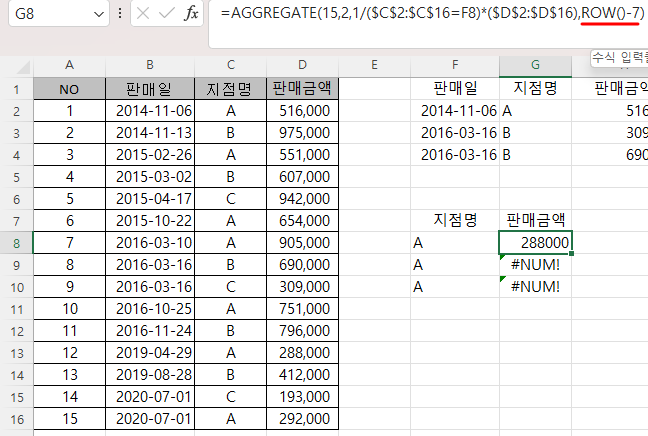The height and width of the screenshot is (436, 648).
Task: Select column E header
Action: coord(374,65)
